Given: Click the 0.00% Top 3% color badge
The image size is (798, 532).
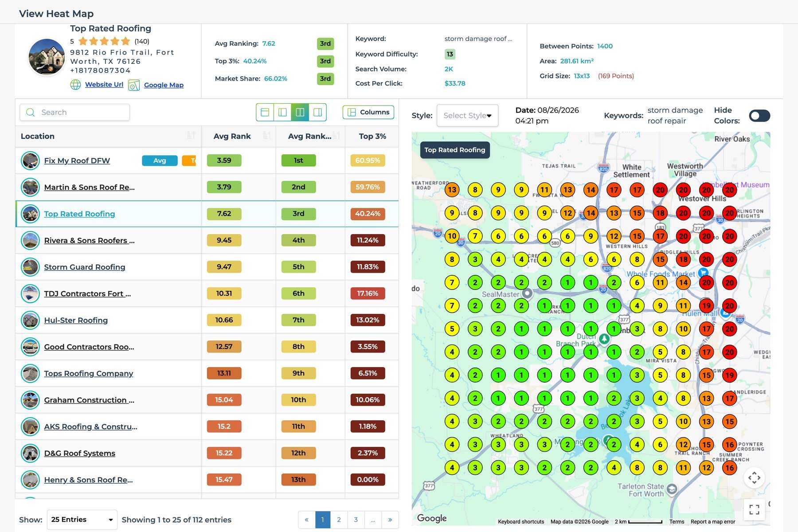Looking at the screenshot, I should [x=368, y=480].
